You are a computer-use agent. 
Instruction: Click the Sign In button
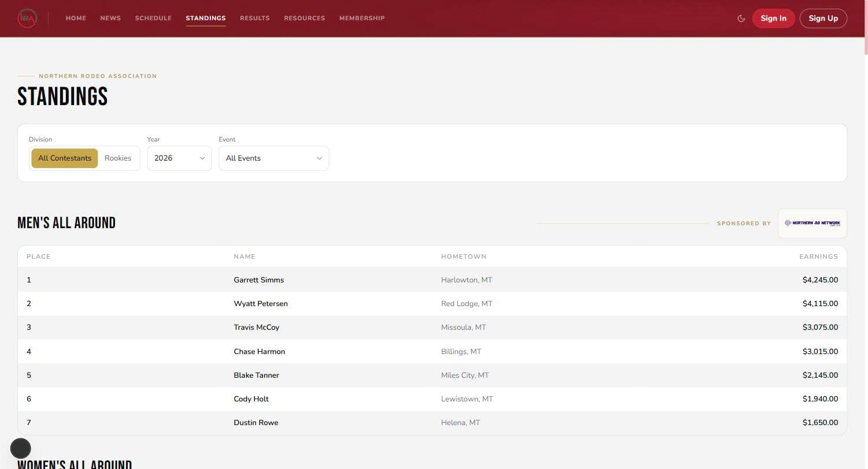coord(773,18)
